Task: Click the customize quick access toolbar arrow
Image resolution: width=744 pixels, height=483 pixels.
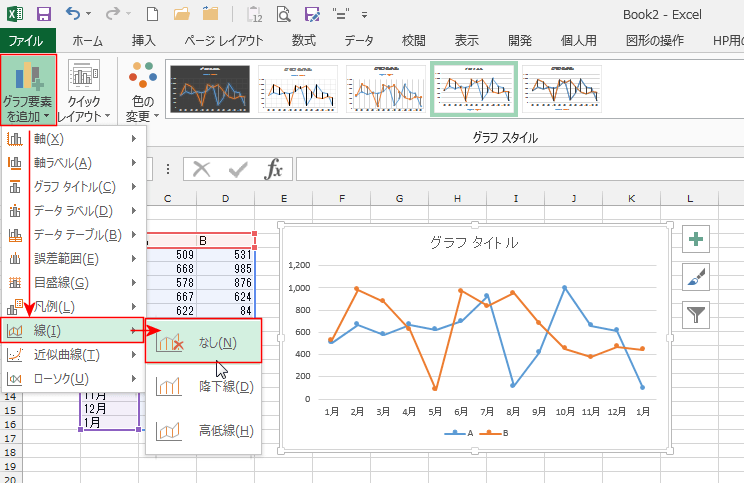Action: point(364,15)
